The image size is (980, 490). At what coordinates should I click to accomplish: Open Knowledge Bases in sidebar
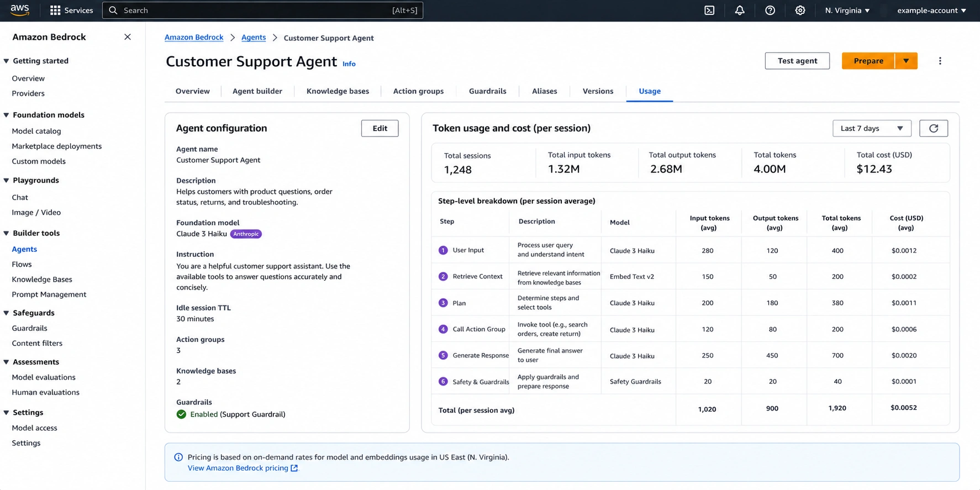(x=42, y=280)
